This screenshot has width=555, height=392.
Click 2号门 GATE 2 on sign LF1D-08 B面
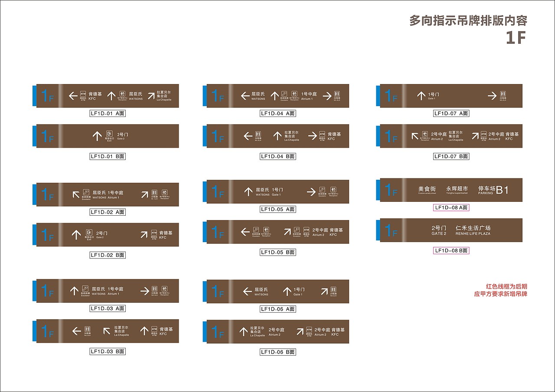click(x=439, y=230)
